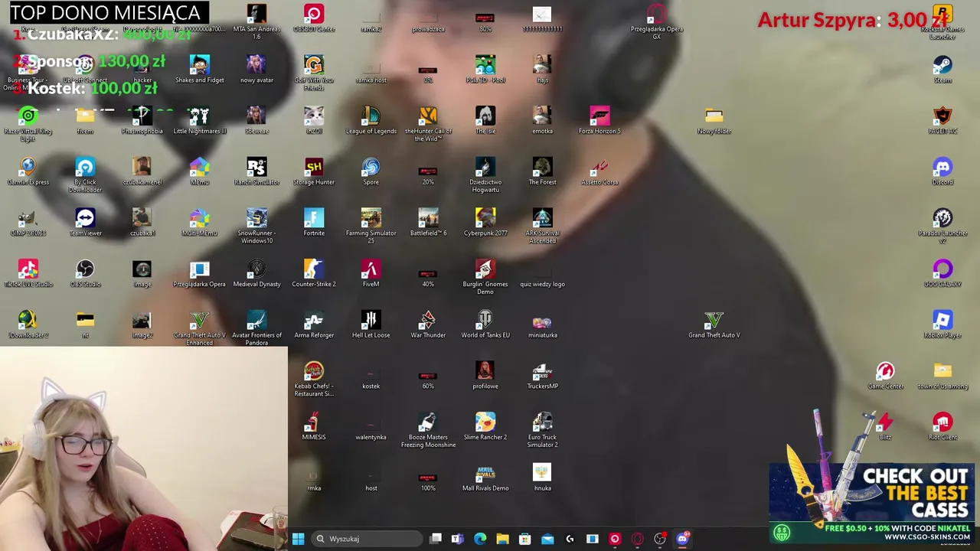
Task: Click the GOG GALAXY desktop icon
Action: pyautogui.click(x=942, y=273)
